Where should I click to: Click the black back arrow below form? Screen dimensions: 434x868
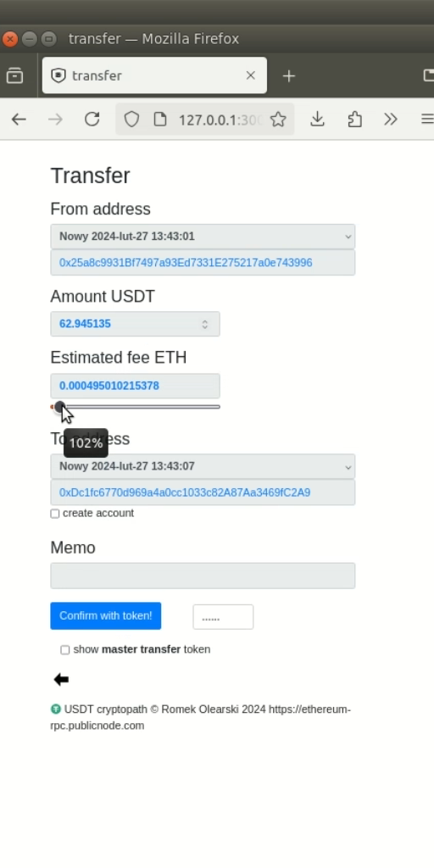61,679
